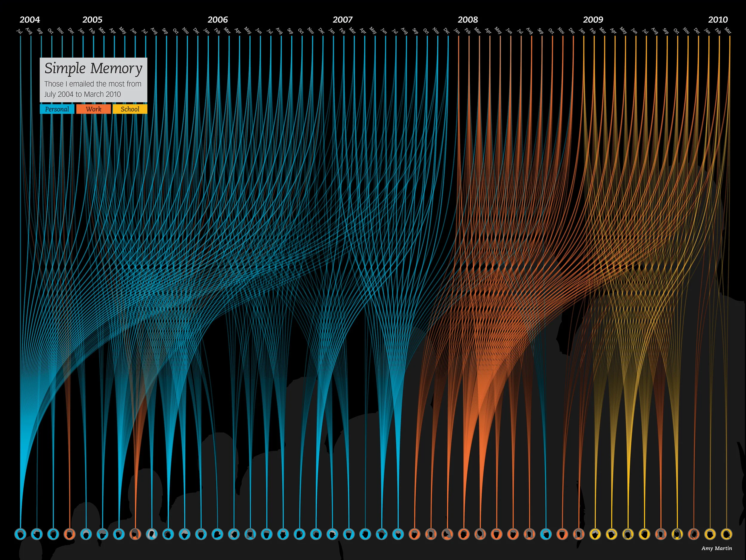Click the 2006 year label

[218, 20]
